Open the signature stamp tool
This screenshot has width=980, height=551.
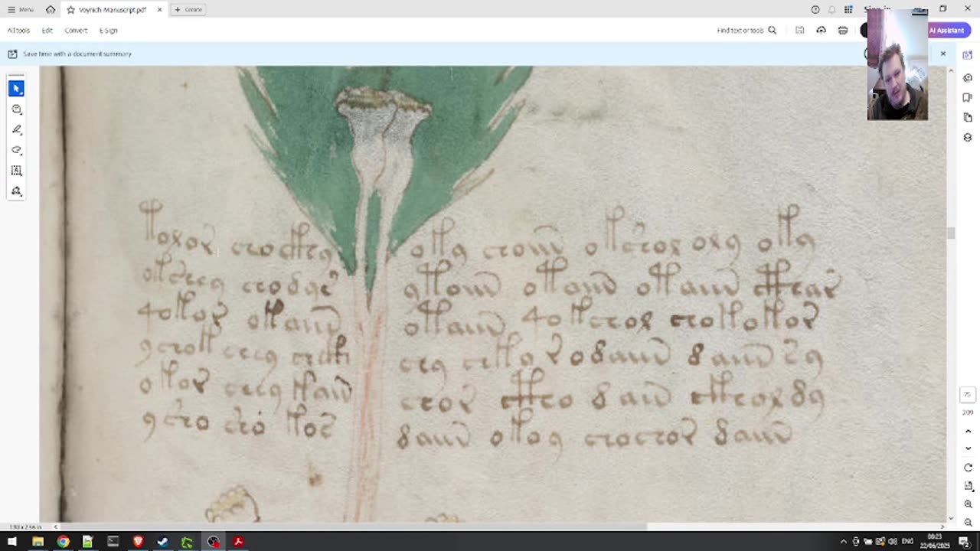tap(16, 191)
